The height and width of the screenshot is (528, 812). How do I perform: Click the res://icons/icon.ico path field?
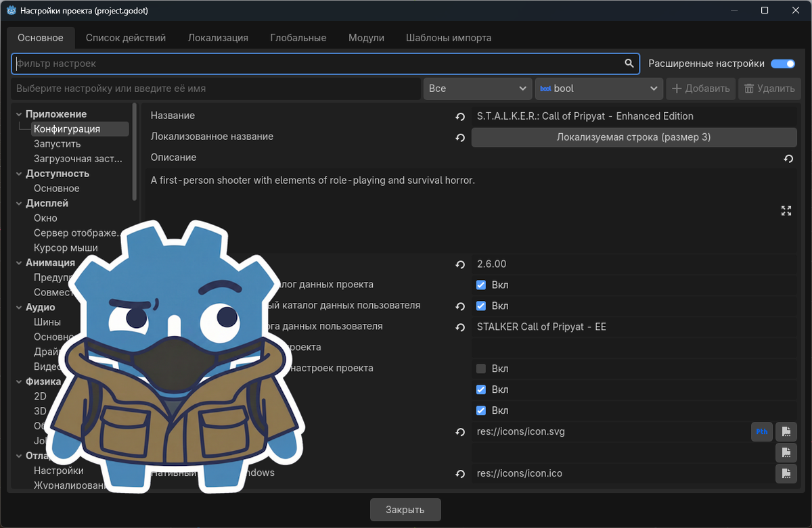pyautogui.click(x=623, y=473)
